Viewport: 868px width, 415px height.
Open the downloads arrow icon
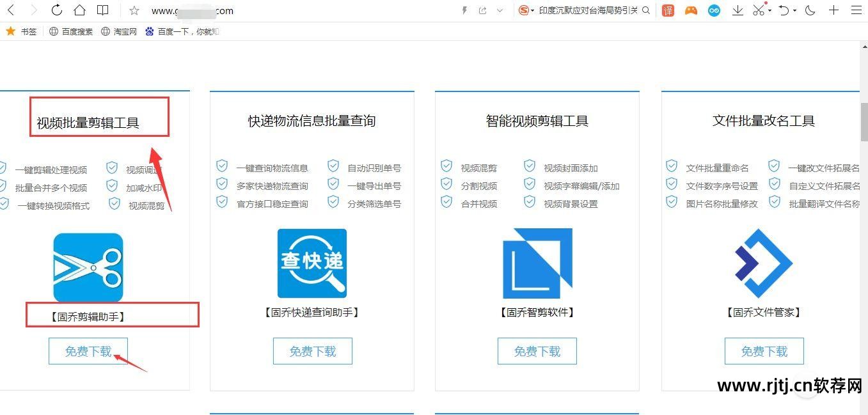pos(738,10)
